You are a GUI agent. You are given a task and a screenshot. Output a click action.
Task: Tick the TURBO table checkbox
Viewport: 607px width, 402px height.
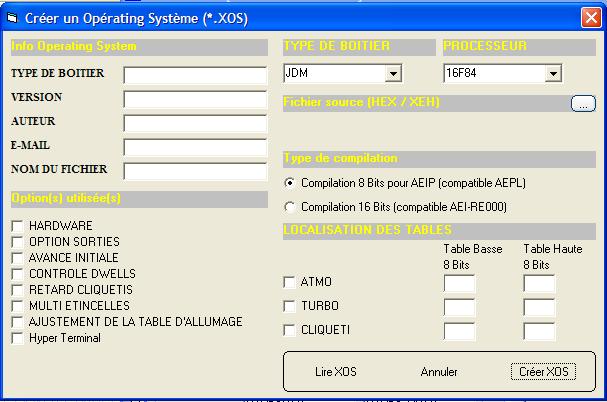point(290,306)
